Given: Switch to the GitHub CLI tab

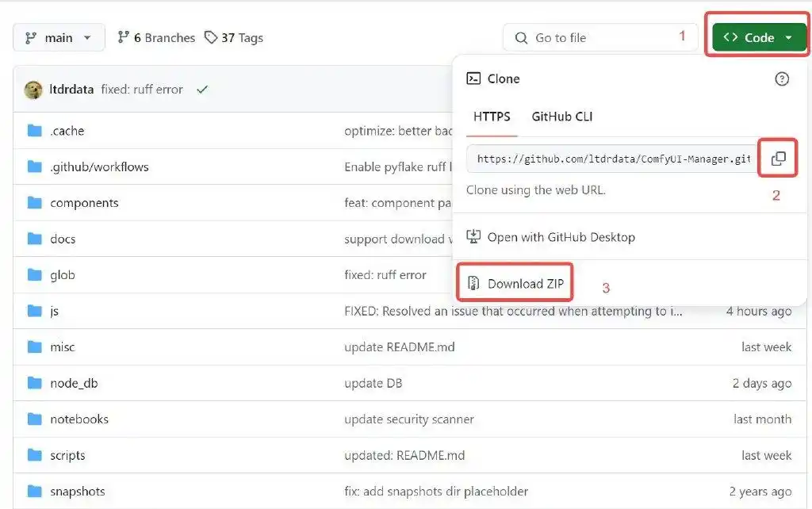Looking at the screenshot, I should coord(561,117).
